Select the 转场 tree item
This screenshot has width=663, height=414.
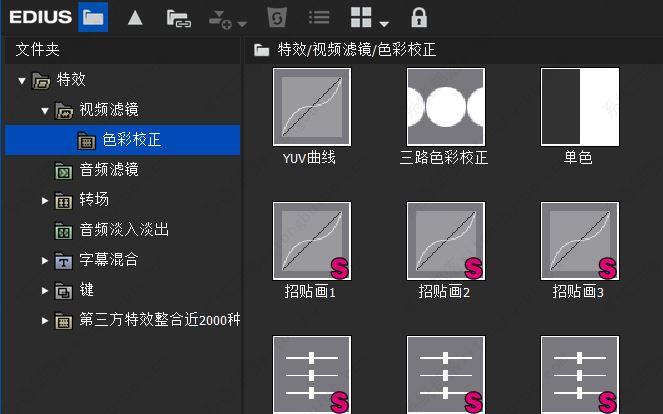[x=94, y=200]
